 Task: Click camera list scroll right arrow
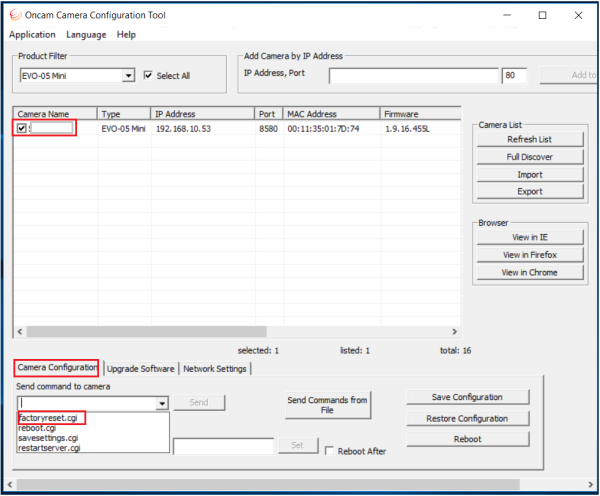coord(454,331)
